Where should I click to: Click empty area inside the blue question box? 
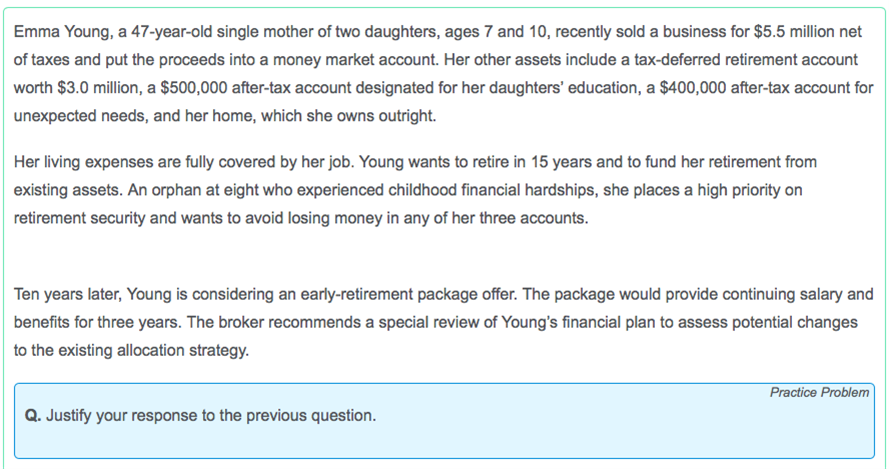600,430
